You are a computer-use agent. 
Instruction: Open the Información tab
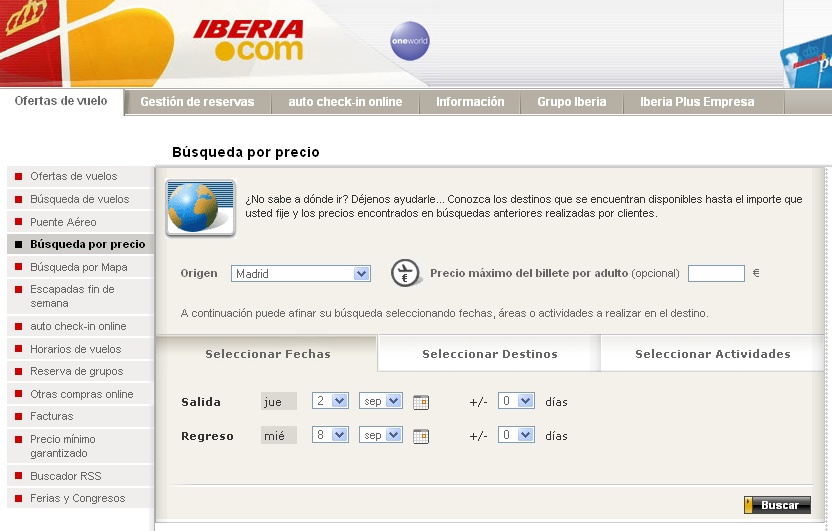click(x=470, y=102)
